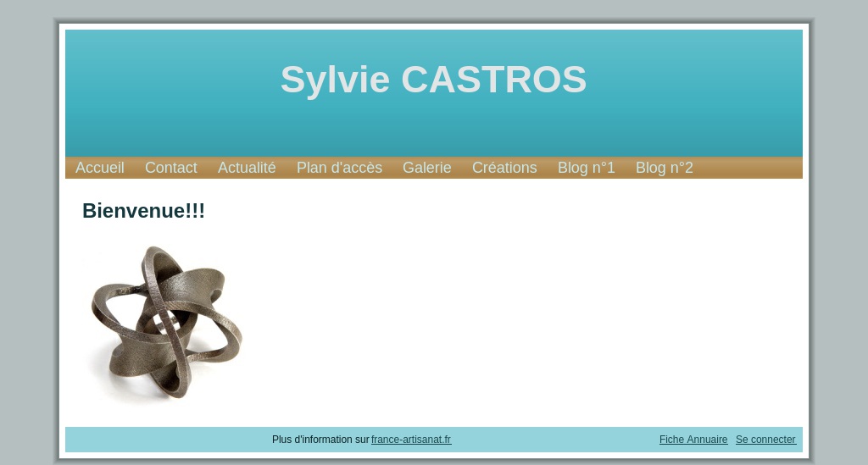Go to the Contact page
Viewport: 868px width, 465px height.
pyautogui.click(x=171, y=168)
